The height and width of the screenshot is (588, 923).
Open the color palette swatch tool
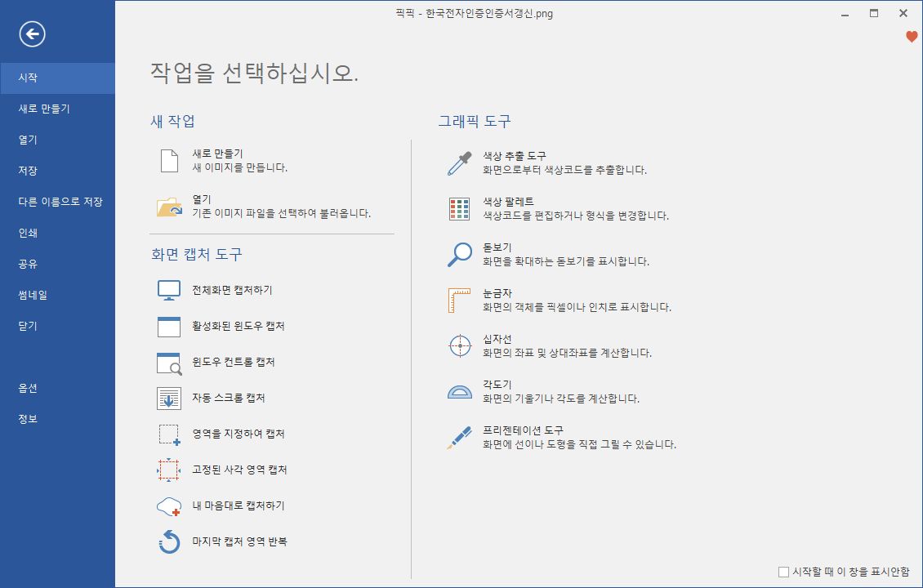pyautogui.click(x=459, y=209)
